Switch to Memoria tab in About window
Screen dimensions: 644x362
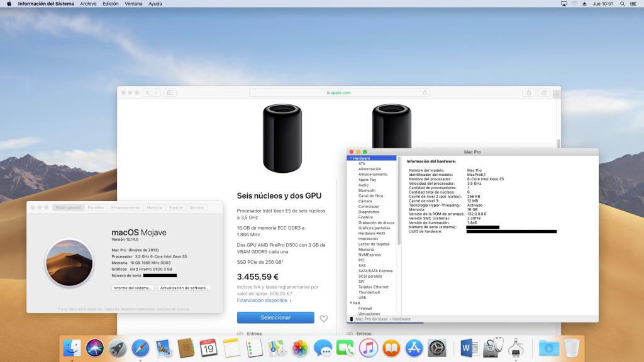155,207
